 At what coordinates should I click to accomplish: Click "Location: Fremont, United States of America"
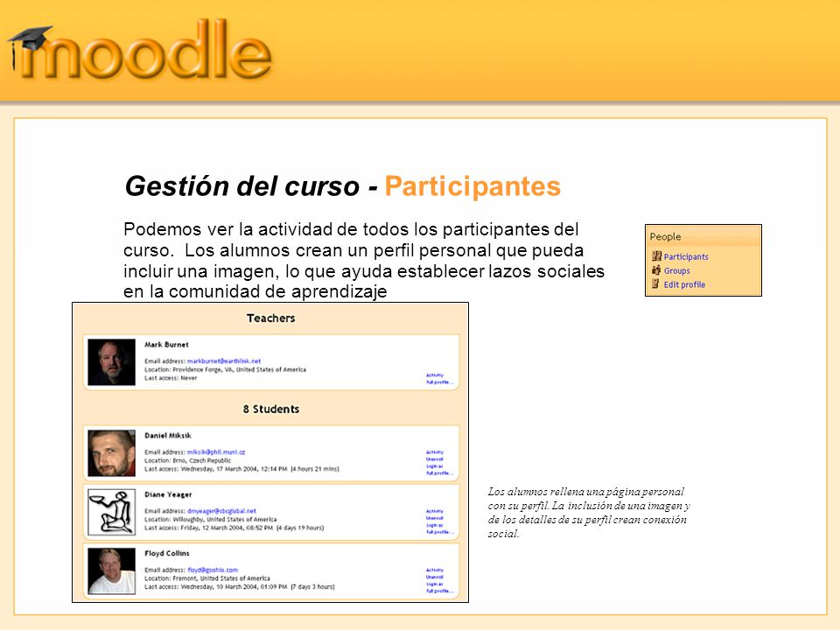[x=207, y=578]
